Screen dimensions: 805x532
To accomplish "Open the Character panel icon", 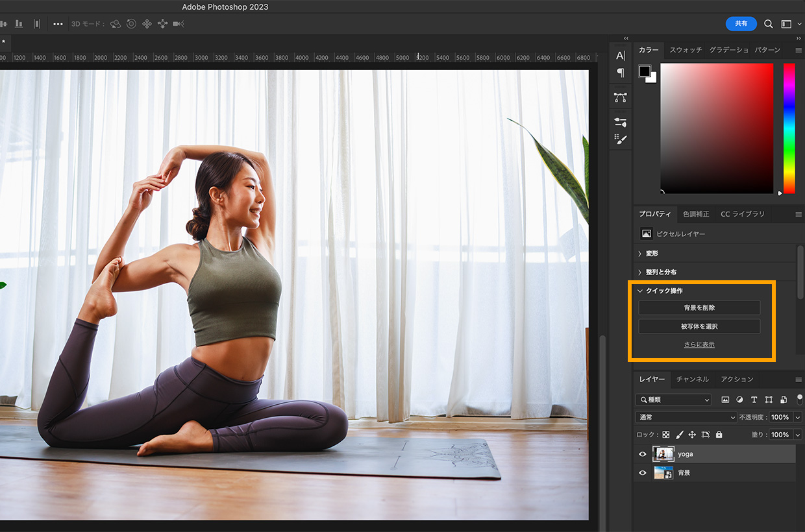I will [x=621, y=56].
